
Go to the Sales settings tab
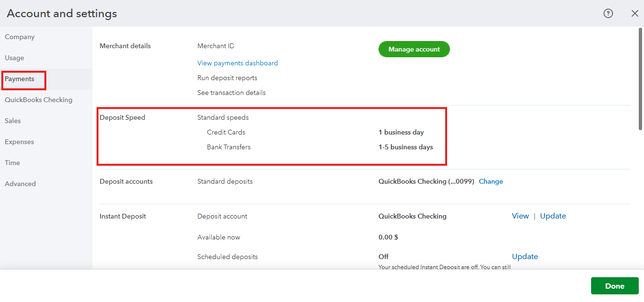13,121
